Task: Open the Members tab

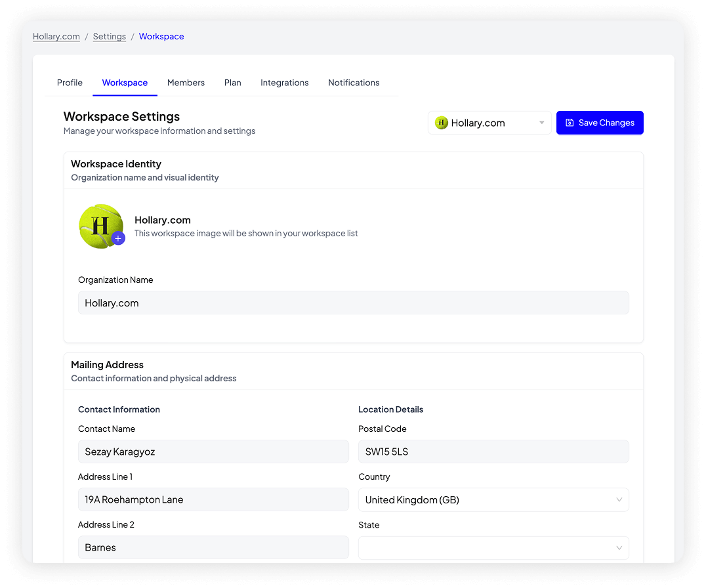Action: tap(186, 83)
